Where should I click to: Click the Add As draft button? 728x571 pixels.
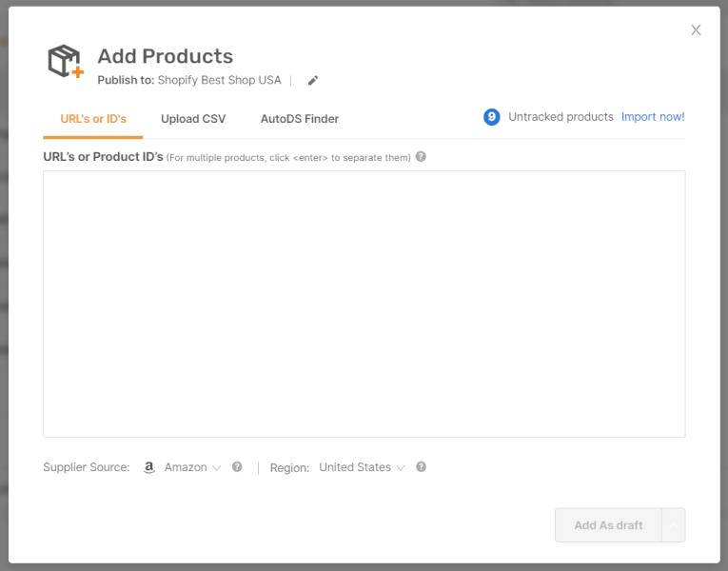(x=608, y=525)
